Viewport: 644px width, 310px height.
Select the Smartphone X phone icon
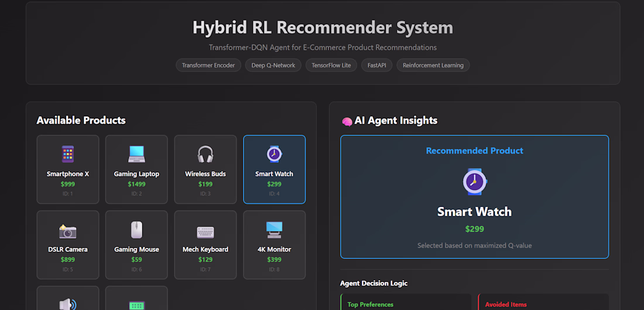point(68,154)
